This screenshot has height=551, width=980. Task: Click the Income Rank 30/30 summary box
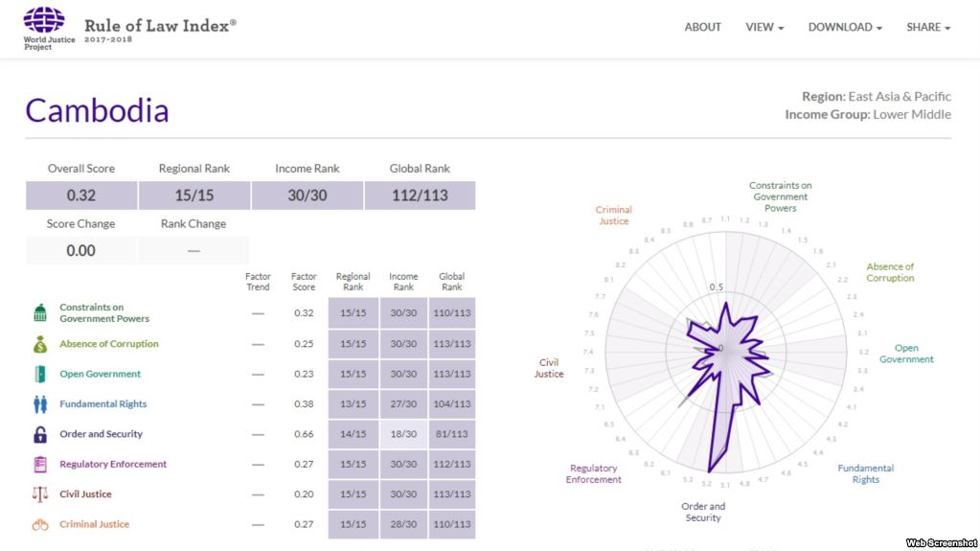[307, 195]
